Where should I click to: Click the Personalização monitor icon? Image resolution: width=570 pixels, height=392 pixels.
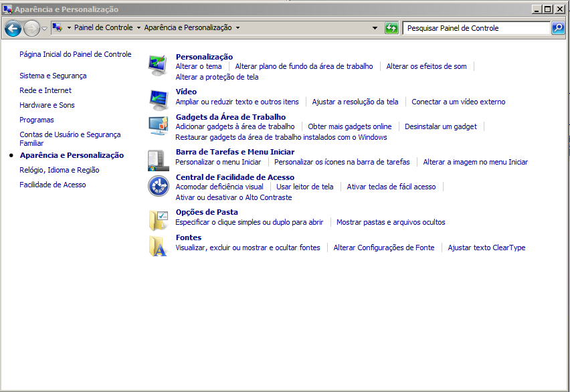click(158, 66)
